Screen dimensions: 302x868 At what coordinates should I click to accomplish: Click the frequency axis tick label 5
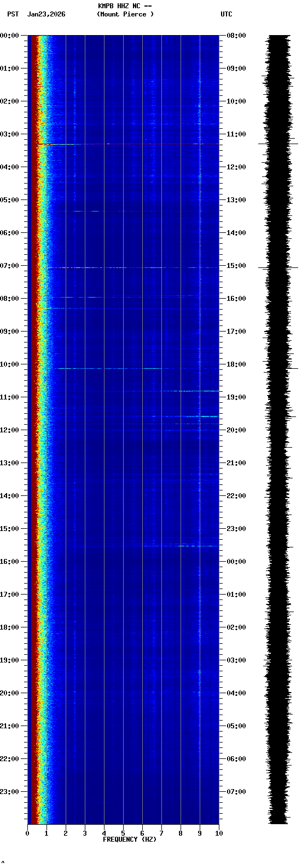[x=123, y=833]
